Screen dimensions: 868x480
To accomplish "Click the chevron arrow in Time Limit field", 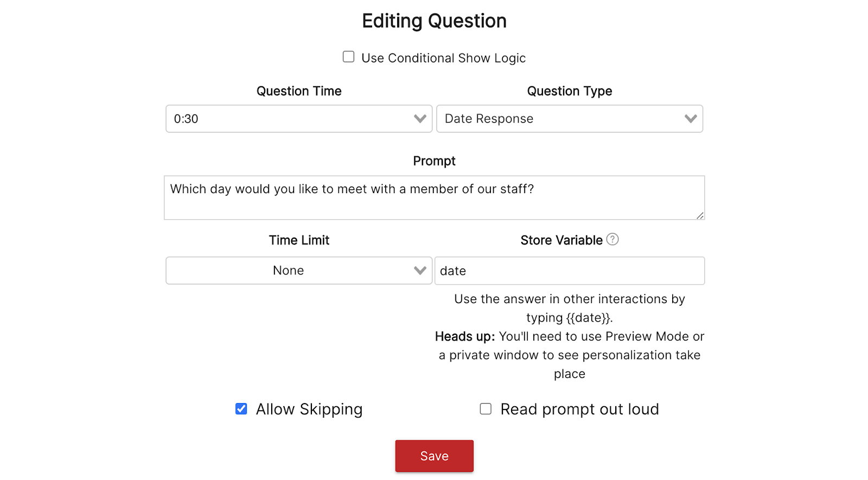I will (420, 271).
